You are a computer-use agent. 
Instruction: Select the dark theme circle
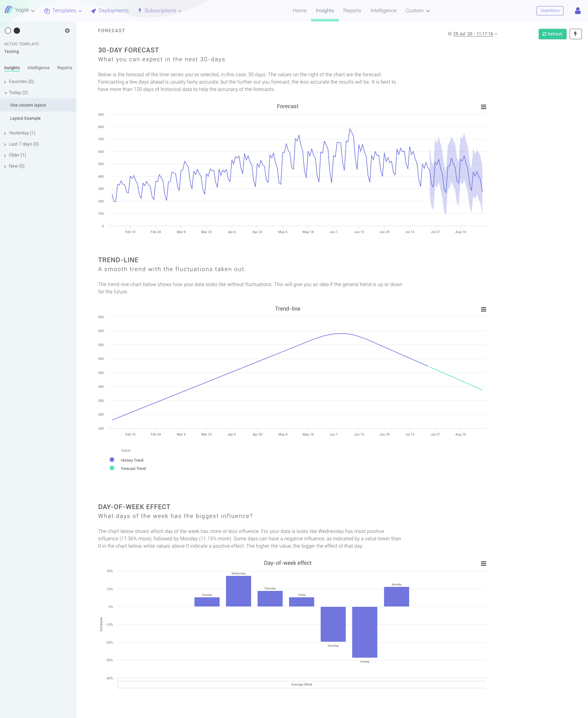[17, 31]
